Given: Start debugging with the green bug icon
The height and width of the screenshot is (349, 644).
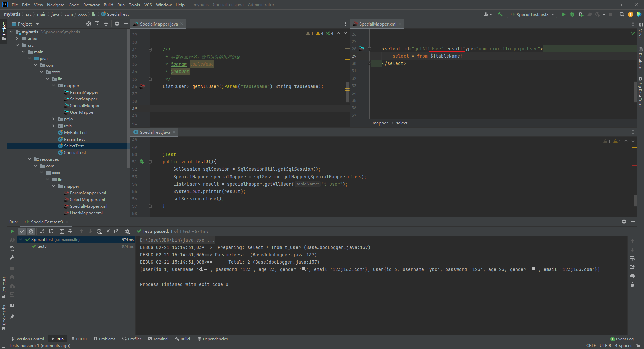Looking at the screenshot, I should pyautogui.click(x=572, y=14).
